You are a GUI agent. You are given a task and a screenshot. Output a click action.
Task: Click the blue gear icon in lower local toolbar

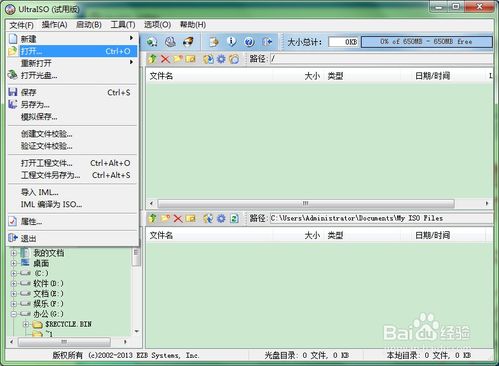pyautogui.click(x=221, y=218)
